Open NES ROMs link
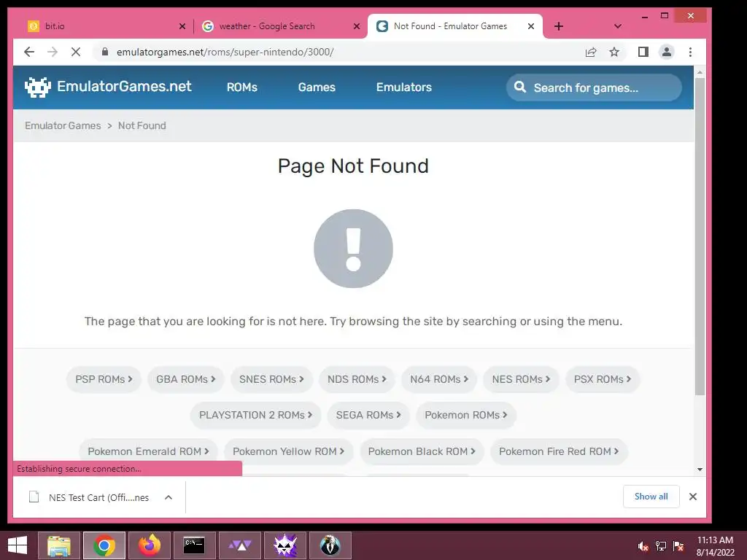 (521, 379)
